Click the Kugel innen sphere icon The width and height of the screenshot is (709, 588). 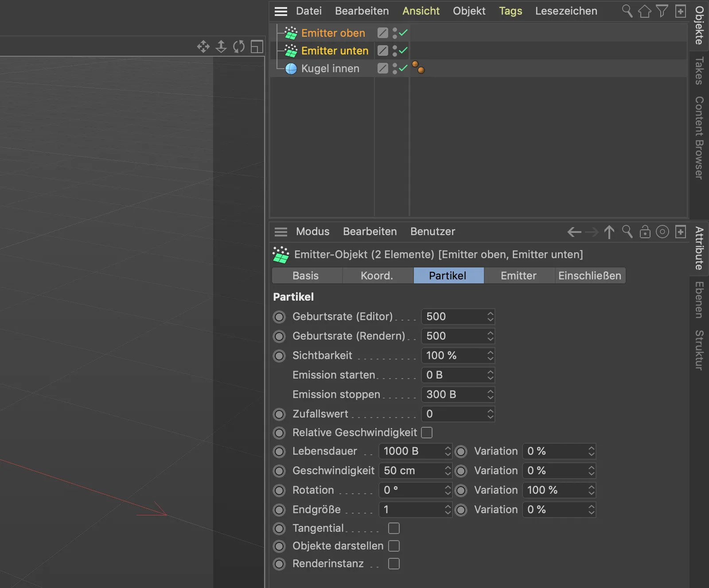(x=291, y=69)
